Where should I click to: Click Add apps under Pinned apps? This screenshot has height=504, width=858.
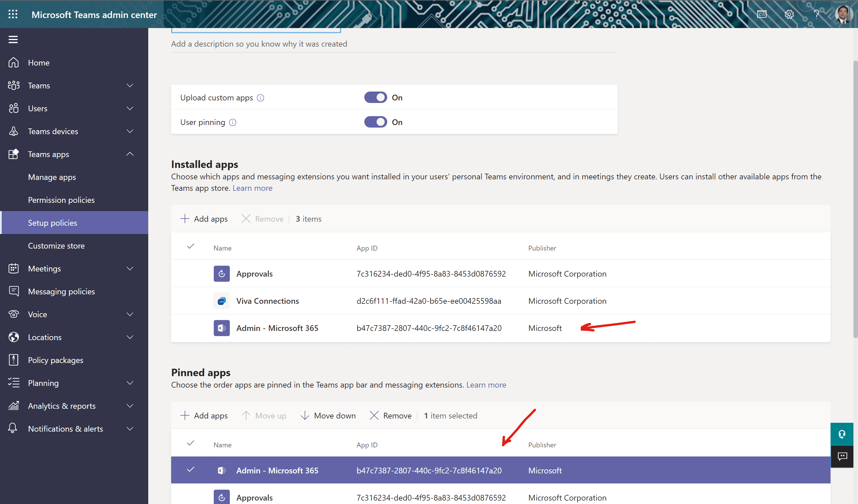pyautogui.click(x=204, y=415)
